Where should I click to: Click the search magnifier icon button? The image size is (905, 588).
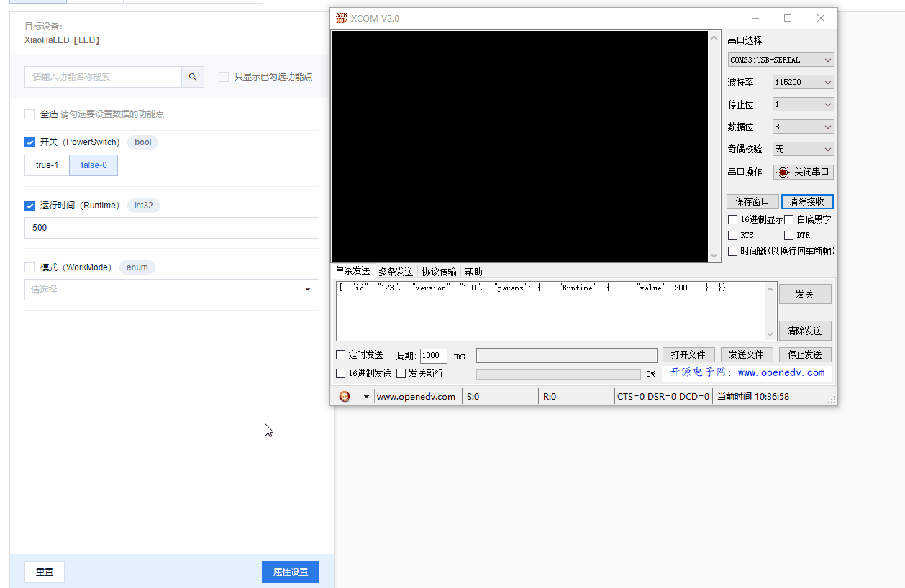[x=193, y=77]
